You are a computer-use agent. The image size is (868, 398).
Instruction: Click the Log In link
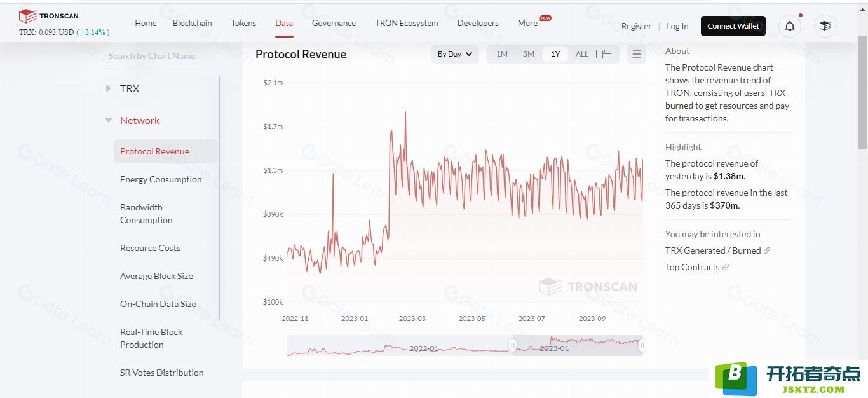[677, 26]
